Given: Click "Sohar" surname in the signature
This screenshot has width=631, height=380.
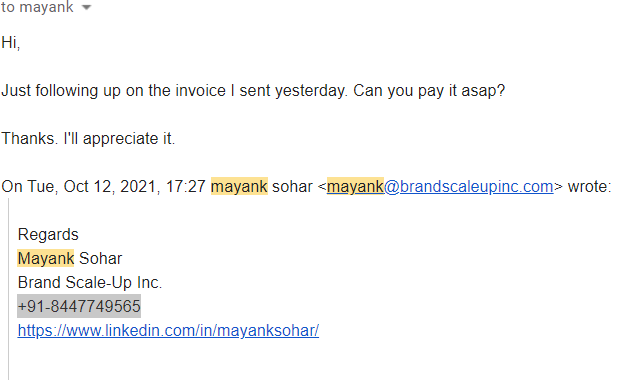Looking at the screenshot, I should [x=101, y=258].
